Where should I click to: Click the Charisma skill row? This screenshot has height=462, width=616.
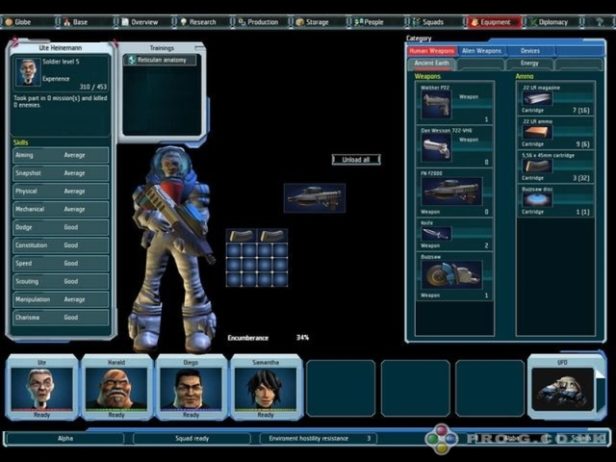(x=61, y=318)
